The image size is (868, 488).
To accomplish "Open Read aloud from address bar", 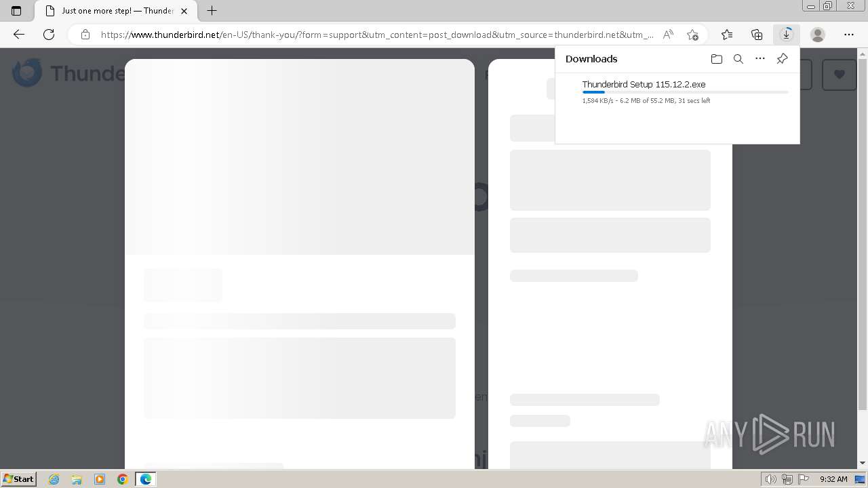I will [668, 35].
